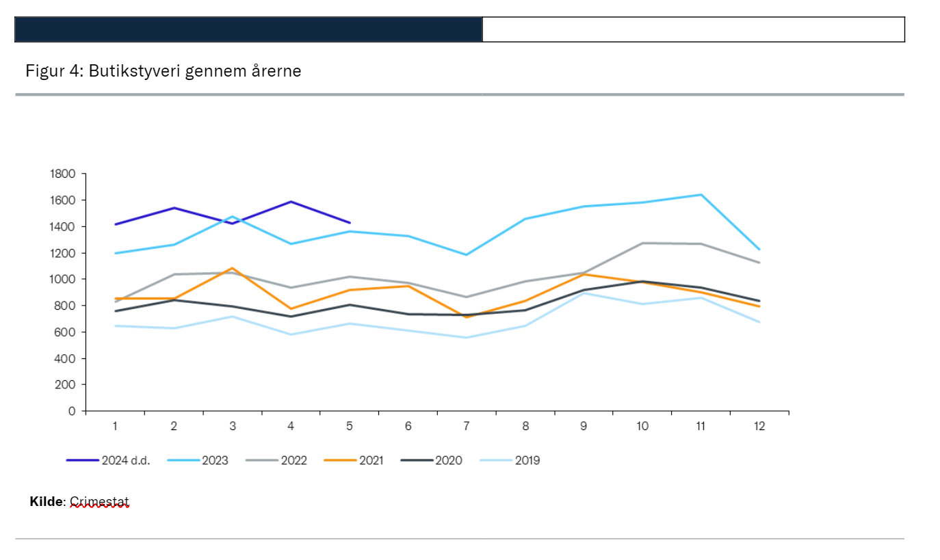Click the figure title 'Figur 4: Butikstyveri gennem årerne'
This screenshot has height=560, width=940.
coord(164,70)
